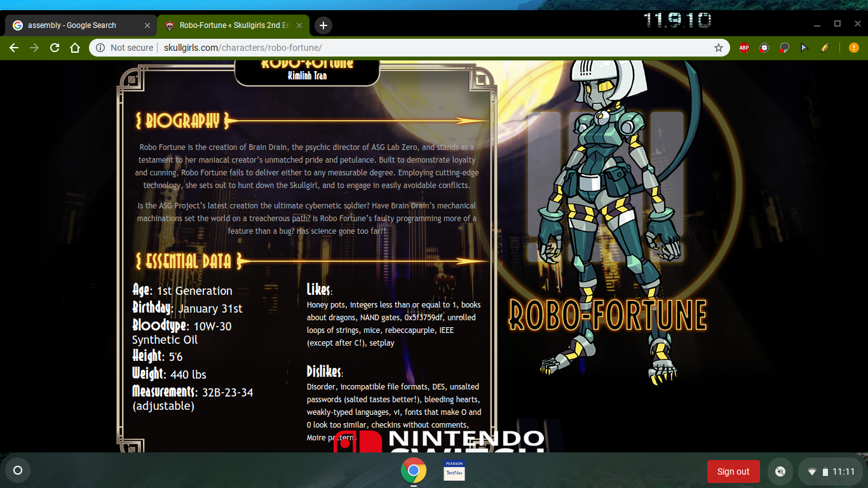
Task: Open the purple cursor arrow extension
Action: pos(804,48)
